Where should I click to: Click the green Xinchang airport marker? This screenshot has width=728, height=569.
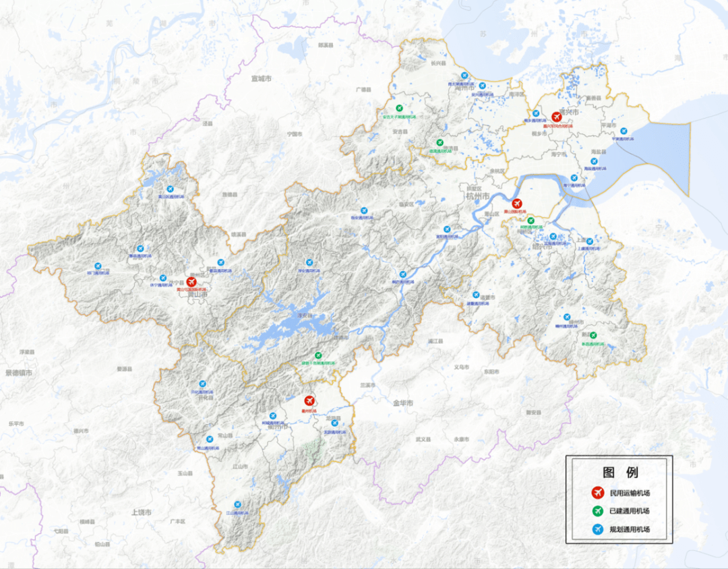click(593, 335)
